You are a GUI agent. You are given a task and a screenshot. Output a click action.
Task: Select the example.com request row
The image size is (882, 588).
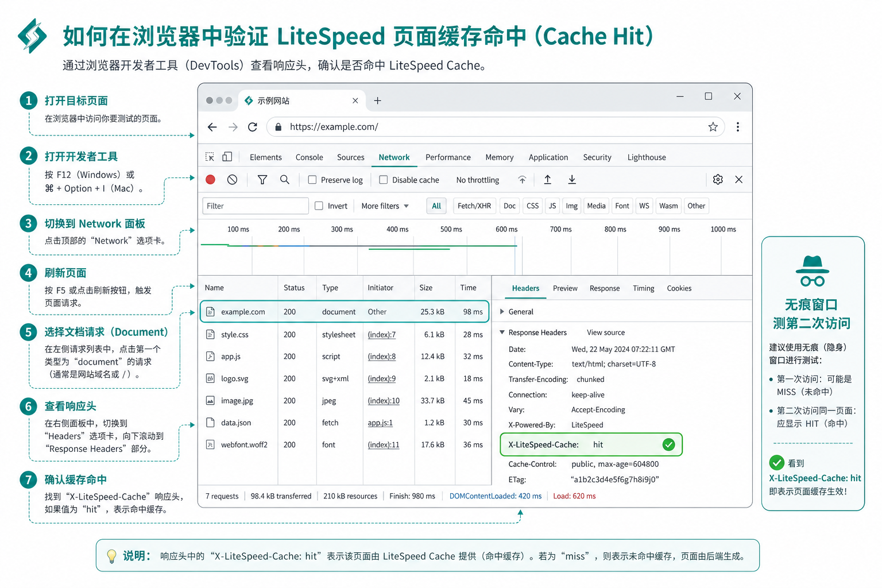[345, 312]
